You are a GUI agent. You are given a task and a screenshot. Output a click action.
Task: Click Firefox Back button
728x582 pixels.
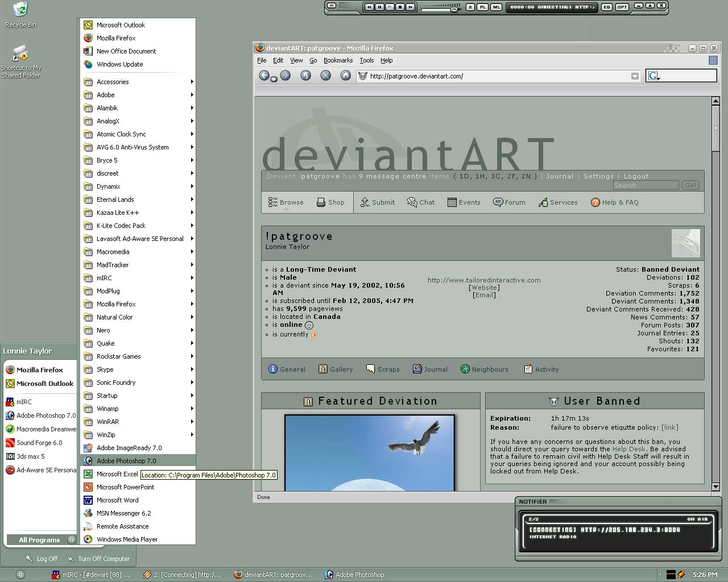pyautogui.click(x=264, y=75)
